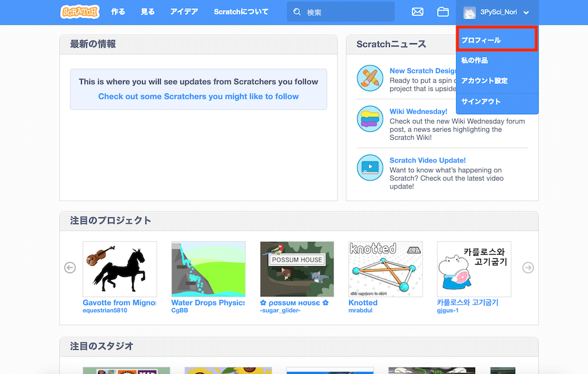The height and width of the screenshot is (374, 588).
Task: Visit CgBB author profile
Action: (x=179, y=310)
